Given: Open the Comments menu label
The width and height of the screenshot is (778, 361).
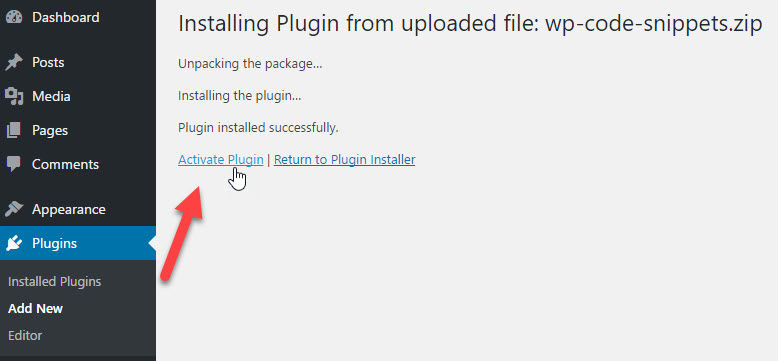Looking at the screenshot, I should (x=65, y=164).
